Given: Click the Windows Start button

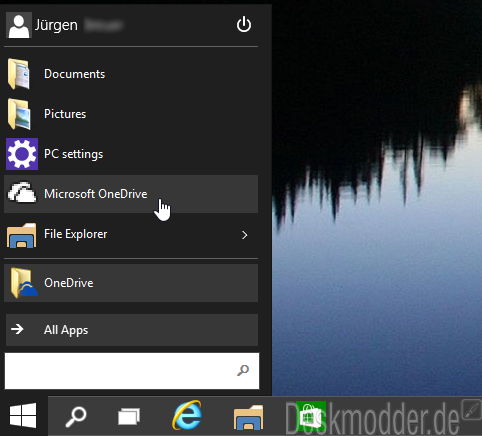Looking at the screenshot, I should pyautogui.click(x=23, y=416).
